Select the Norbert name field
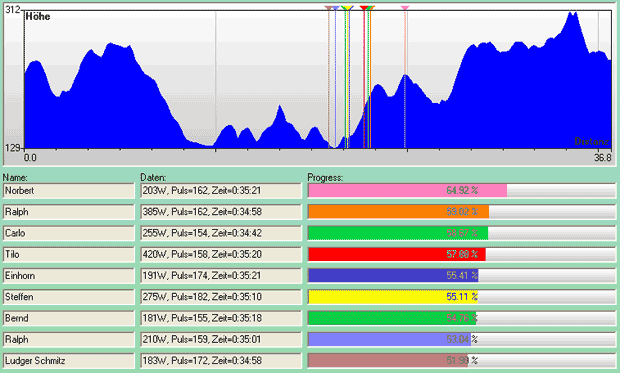Screen dimensions: 620x373 (x=69, y=191)
